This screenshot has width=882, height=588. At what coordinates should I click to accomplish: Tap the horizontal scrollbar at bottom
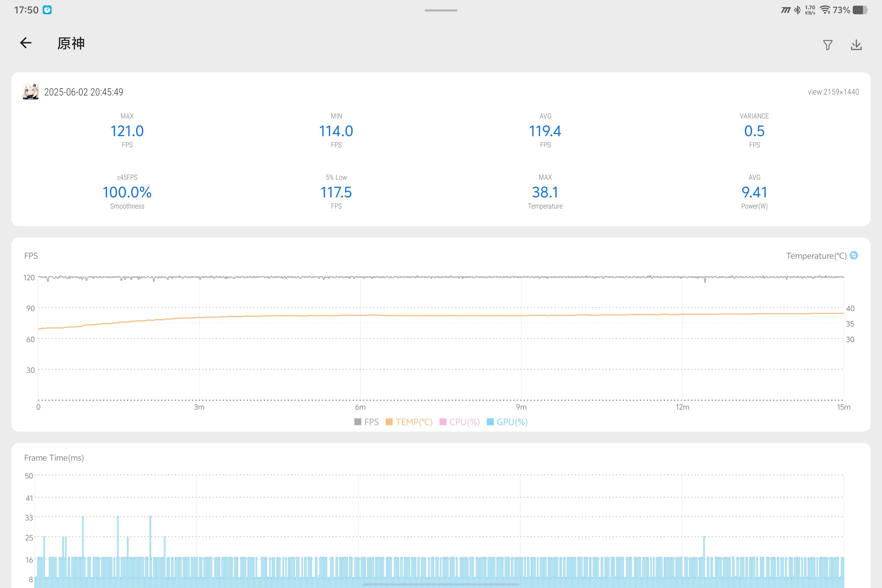[x=441, y=584]
